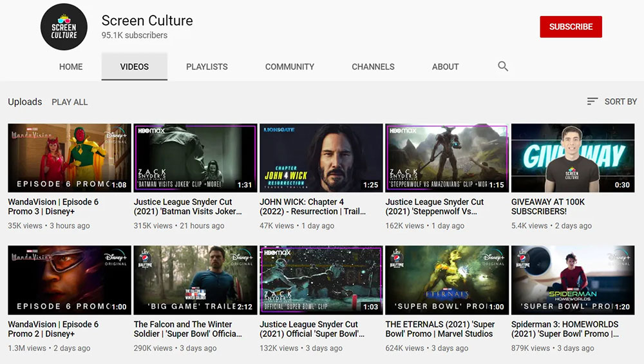The width and height of the screenshot is (644, 364).
Task: Open the Sort By menu
Action: pyautogui.click(x=612, y=102)
